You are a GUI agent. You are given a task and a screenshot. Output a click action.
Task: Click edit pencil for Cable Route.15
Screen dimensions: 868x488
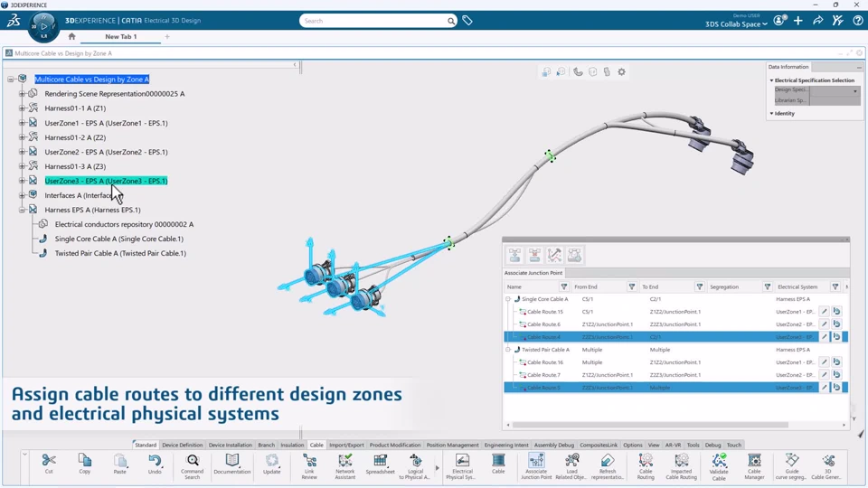pyautogui.click(x=825, y=312)
